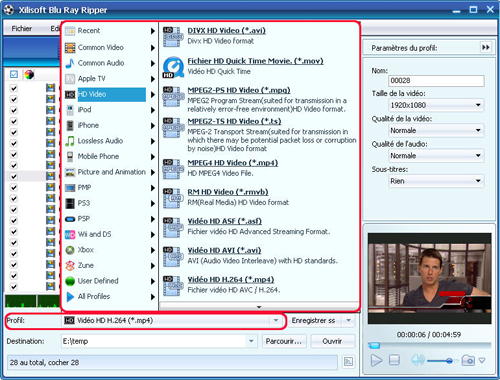This screenshot has width=500, height=380.
Task: Open the snapshot options arrow
Action: coord(482,360)
